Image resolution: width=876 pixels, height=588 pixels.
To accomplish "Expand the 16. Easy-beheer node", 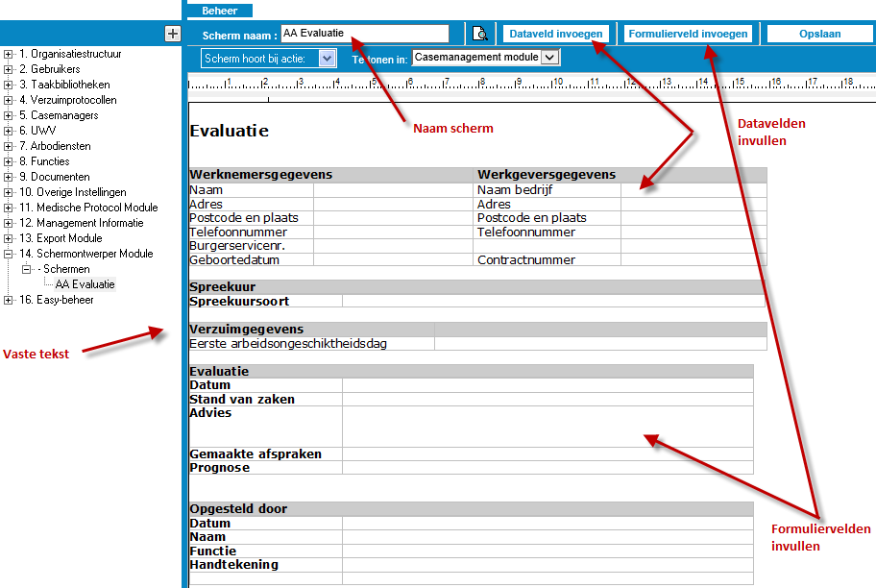I will [9, 301].
